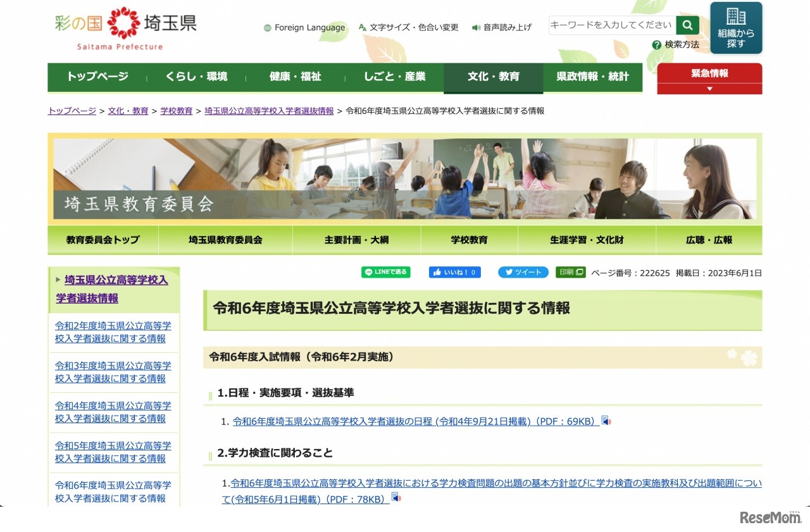810x532 pixels.
Task: Click the search magnifier icon
Action: 688,25
